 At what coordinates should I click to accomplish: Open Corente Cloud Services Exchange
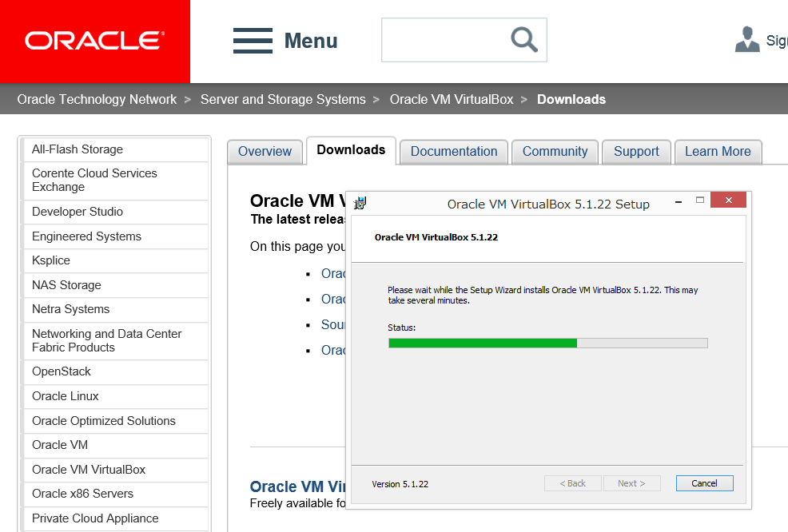(x=115, y=181)
